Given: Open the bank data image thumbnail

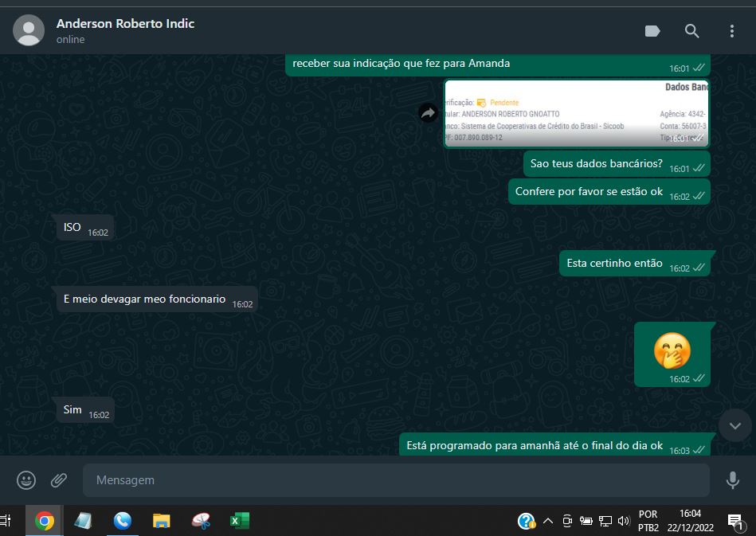Looking at the screenshot, I should (576, 113).
